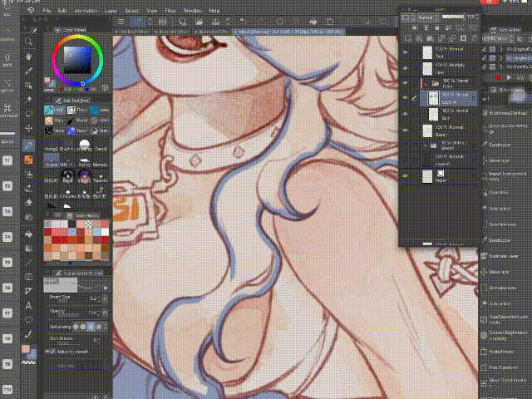
Task: Open the Window menu
Action: pyautogui.click(x=192, y=11)
